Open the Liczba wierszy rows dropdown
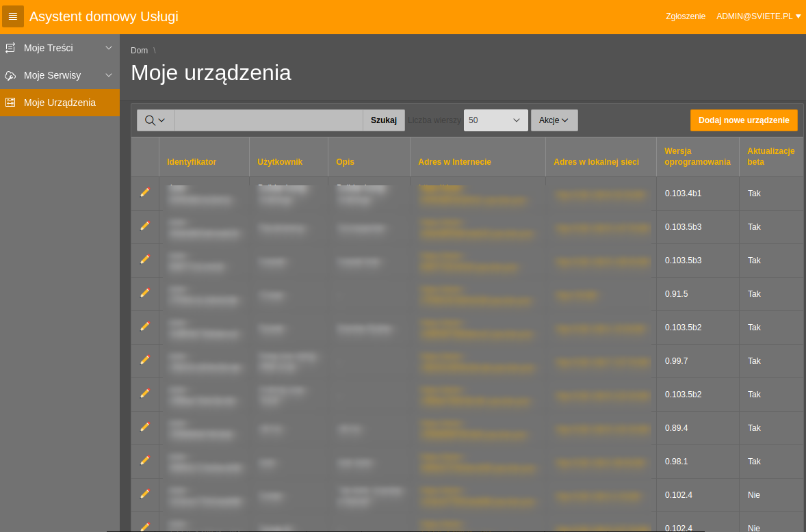The height and width of the screenshot is (532, 806). [495, 120]
